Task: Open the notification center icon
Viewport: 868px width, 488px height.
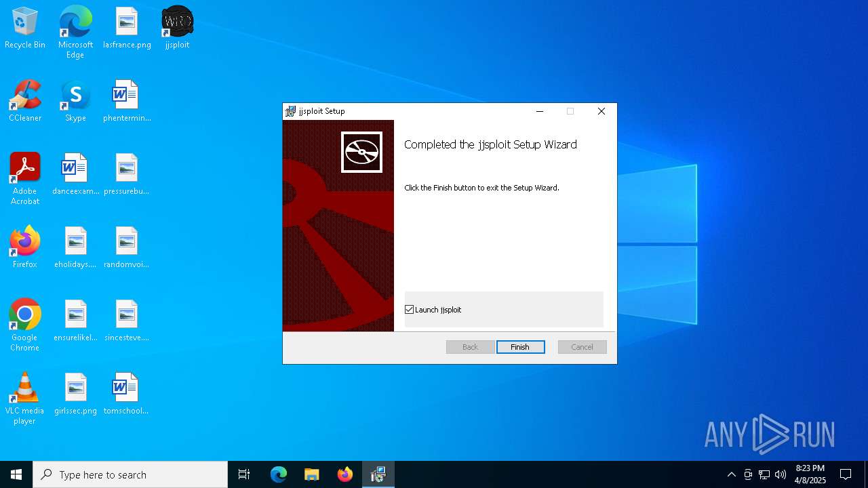Action: tap(846, 474)
